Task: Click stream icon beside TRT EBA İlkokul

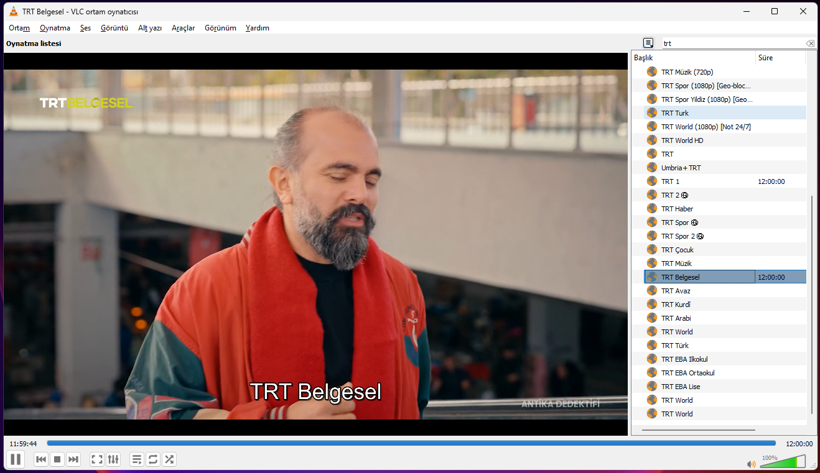Action: click(x=652, y=359)
